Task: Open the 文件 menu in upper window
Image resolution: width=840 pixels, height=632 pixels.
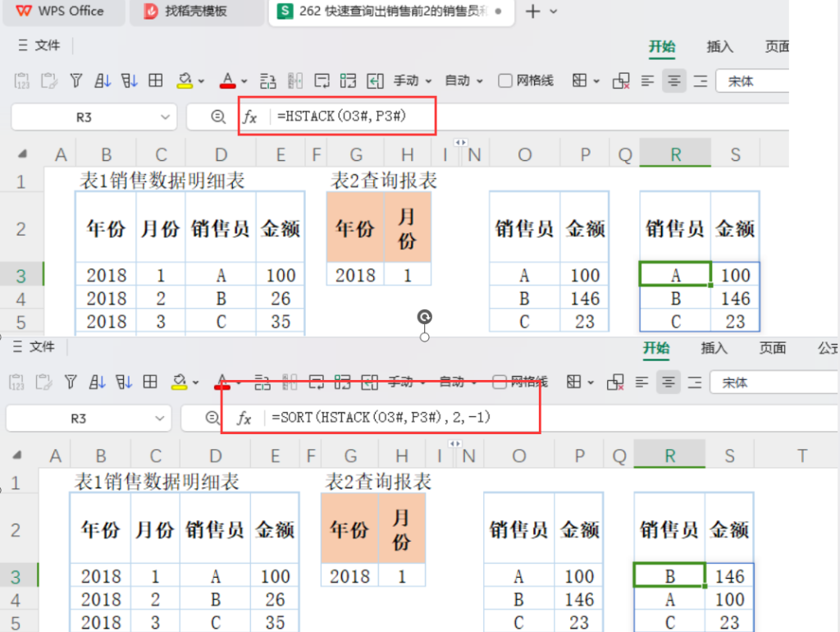Action: (x=39, y=46)
